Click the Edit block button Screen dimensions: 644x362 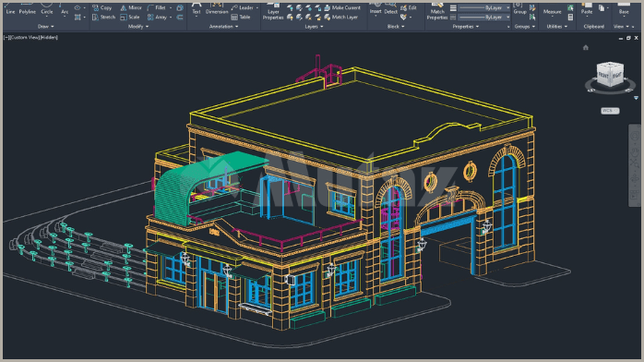pos(409,7)
